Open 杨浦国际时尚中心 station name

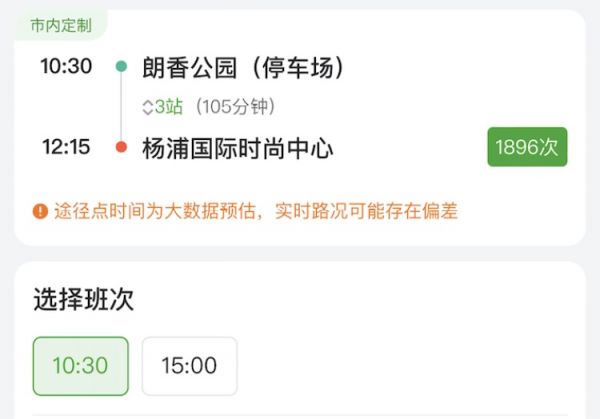pos(238,148)
